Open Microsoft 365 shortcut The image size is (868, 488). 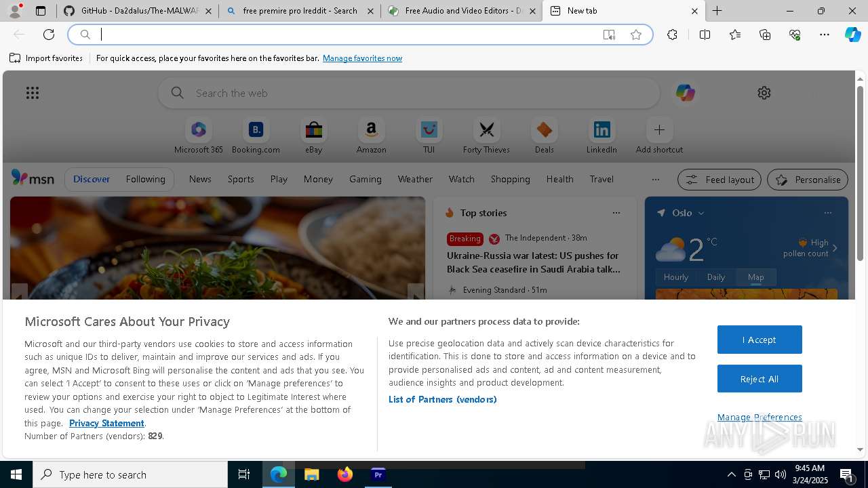[199, 136]
